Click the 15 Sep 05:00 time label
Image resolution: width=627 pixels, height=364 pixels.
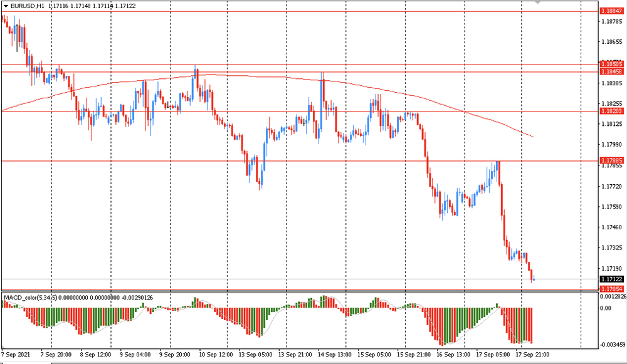[x=374, y=355]
